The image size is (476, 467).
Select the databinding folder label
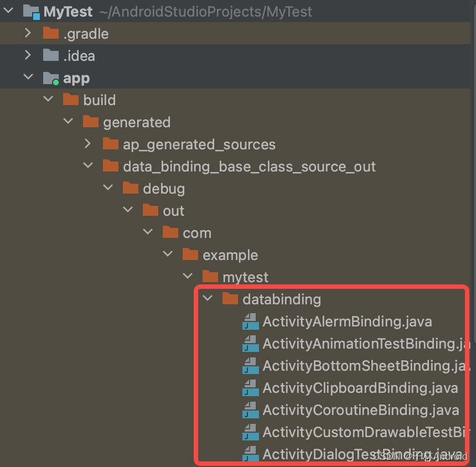pyautogui.click(x=282, y=299)
